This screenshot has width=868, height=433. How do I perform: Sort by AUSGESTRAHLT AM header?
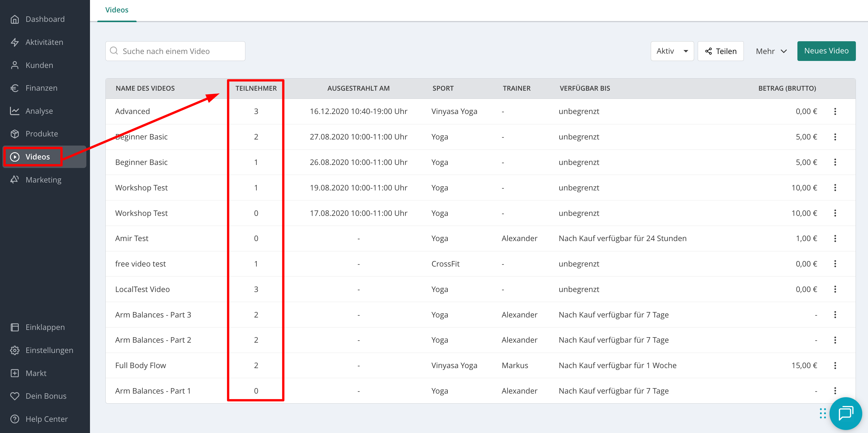(x=358, y=88)
